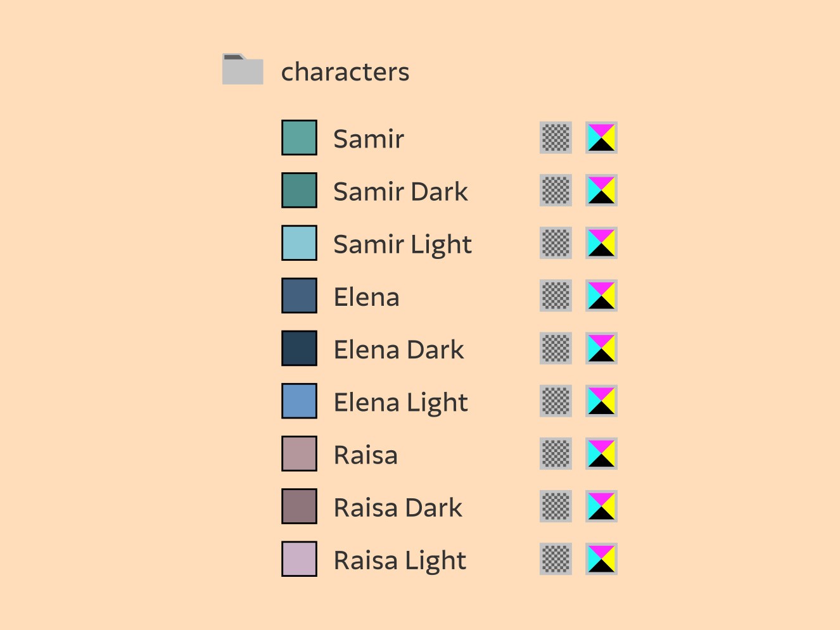
Task: Click the CMYK icon next to Raisa Light
Action: tap(601, 558)
